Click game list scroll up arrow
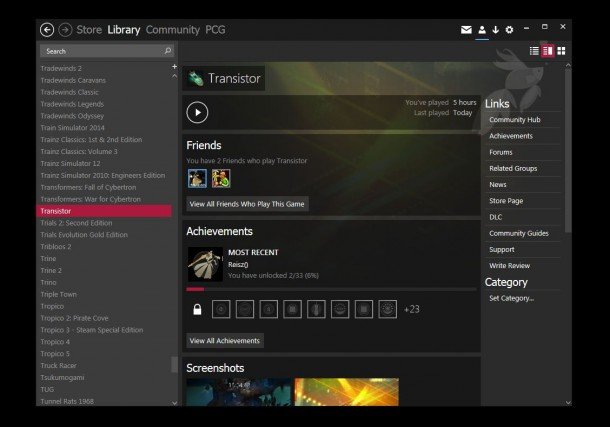Screen dimensions: 610x427 tap(174, 76)
